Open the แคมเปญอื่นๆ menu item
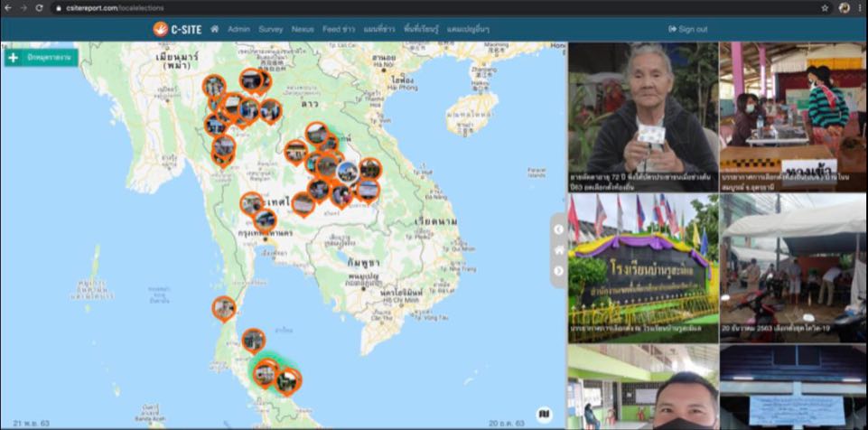This screenshot has width=868, height=430. 468,29
